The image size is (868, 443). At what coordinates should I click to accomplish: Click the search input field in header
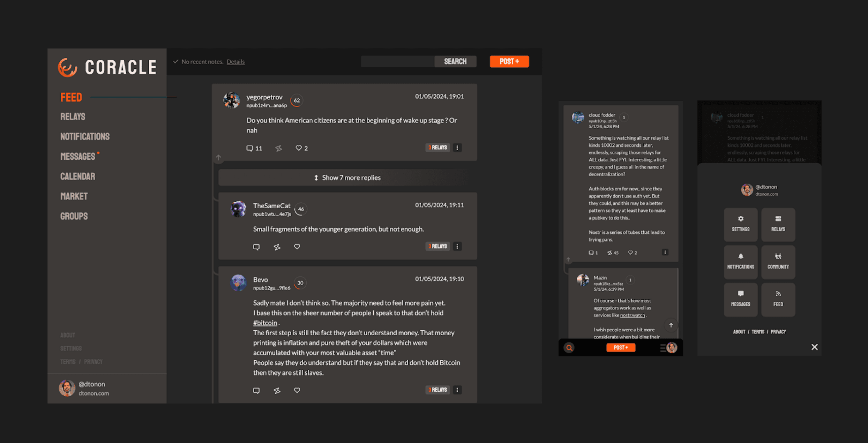(398, 61)
